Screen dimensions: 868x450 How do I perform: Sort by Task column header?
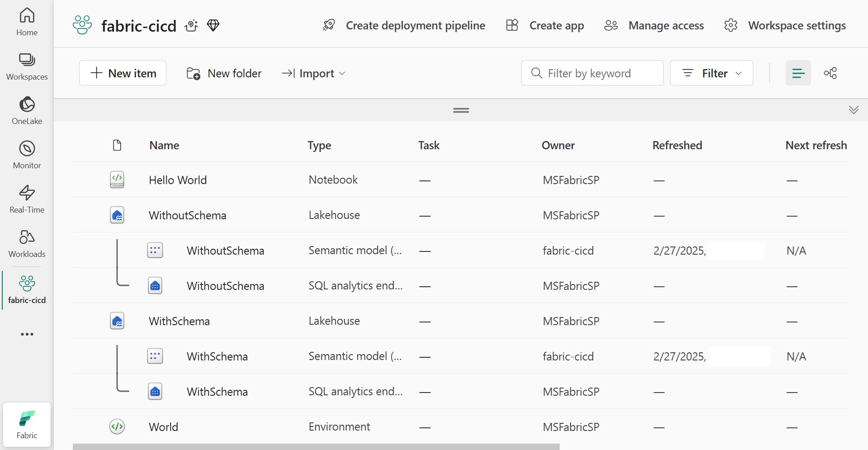(x=429, y=145)
